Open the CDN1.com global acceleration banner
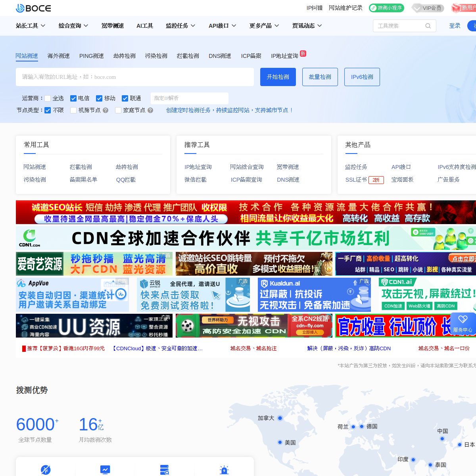The height and width of the screenshot is (476, 476). pyautogui.click(x=246, y=238)
